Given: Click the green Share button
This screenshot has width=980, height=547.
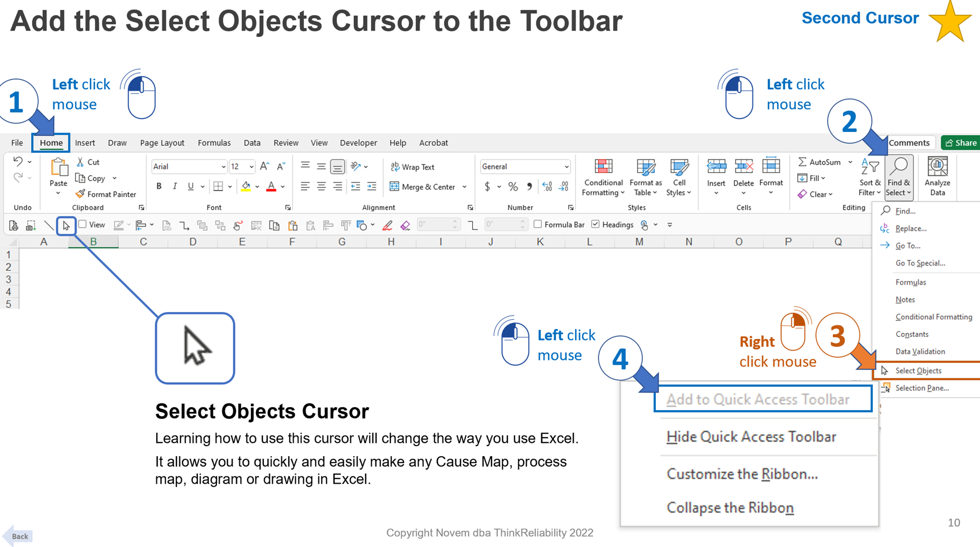Looking at the screenshot, I should pos(960,143).
